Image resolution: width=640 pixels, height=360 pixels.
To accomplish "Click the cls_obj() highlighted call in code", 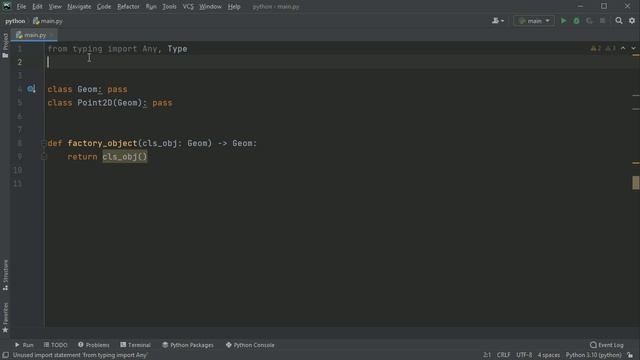I will click(x=125, y=157).
